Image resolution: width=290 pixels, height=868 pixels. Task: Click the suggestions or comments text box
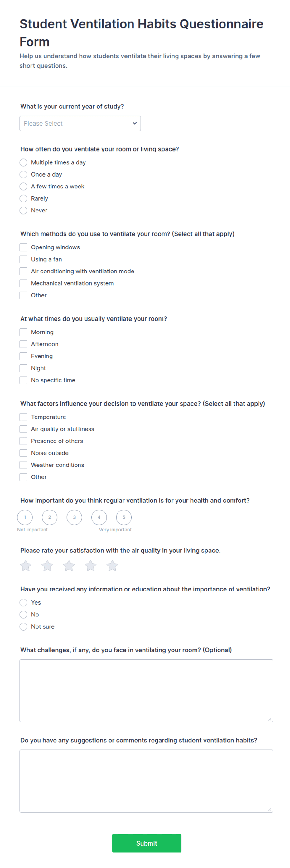pyautogui.click(x=146, y=781)
